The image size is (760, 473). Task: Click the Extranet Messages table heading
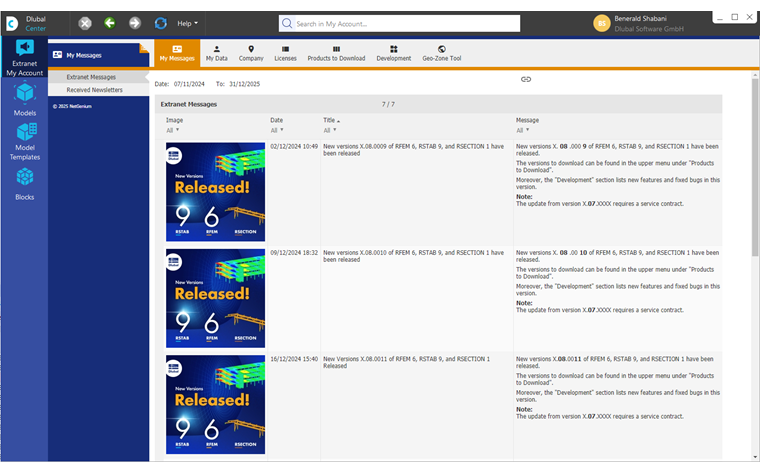(x=189, y=104)
